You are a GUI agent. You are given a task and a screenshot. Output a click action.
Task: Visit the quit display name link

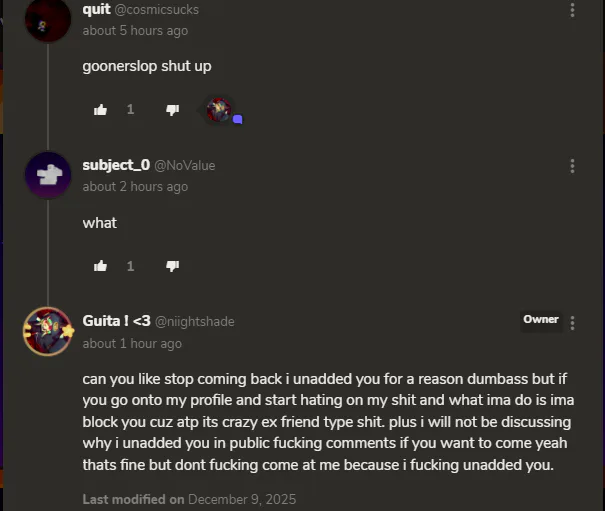96,9
